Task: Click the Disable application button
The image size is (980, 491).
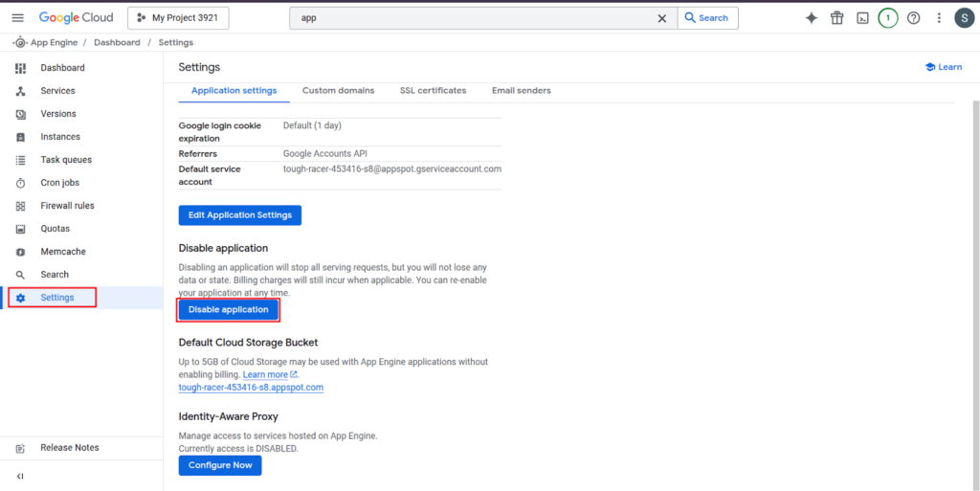Action: pos(228,310)
